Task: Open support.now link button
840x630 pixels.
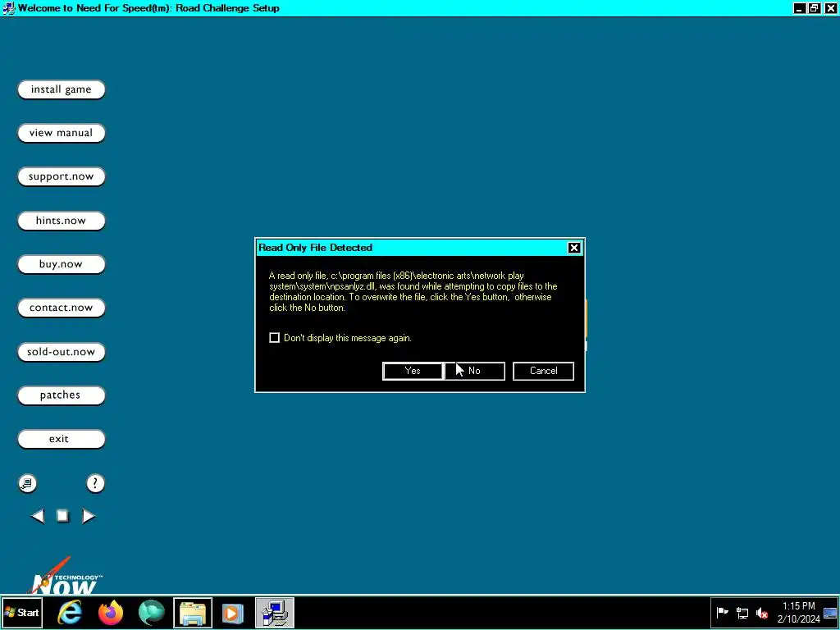Action: pyautogui.click(x=61, y=177)
